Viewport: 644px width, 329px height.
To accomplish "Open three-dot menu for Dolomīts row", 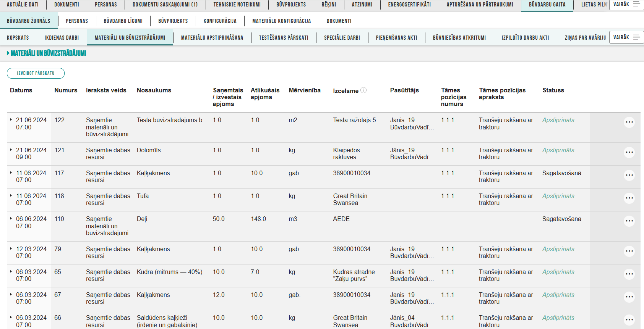I will pyautogui.click(x=629, y=152).
